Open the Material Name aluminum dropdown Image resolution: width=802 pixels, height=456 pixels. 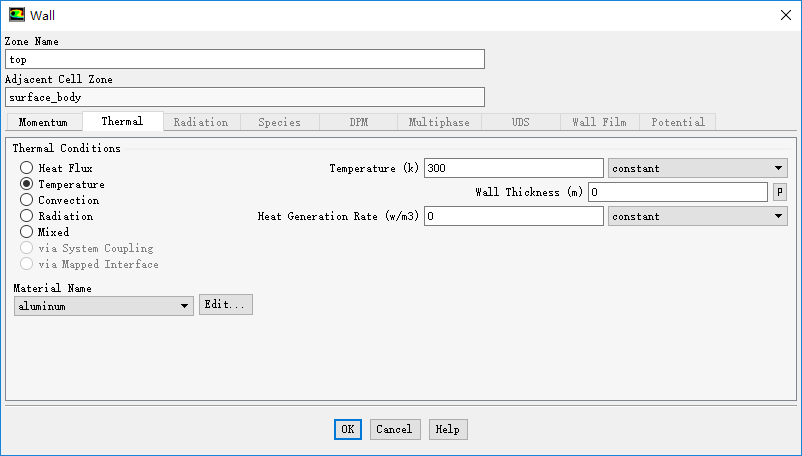tap(104, 306)
